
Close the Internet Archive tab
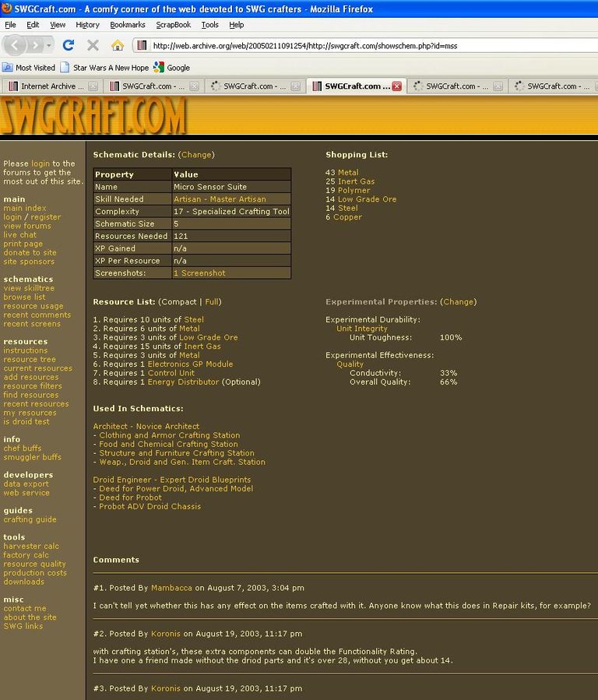(x=93, y=86)
